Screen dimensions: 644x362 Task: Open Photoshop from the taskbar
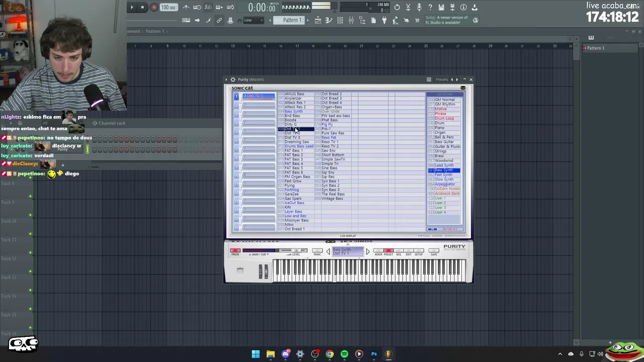tap(374, 354)
